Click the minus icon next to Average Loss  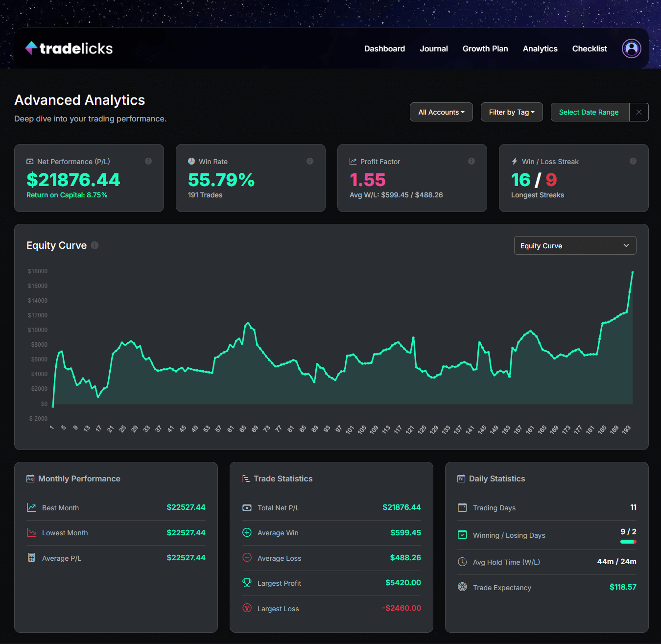247,558
